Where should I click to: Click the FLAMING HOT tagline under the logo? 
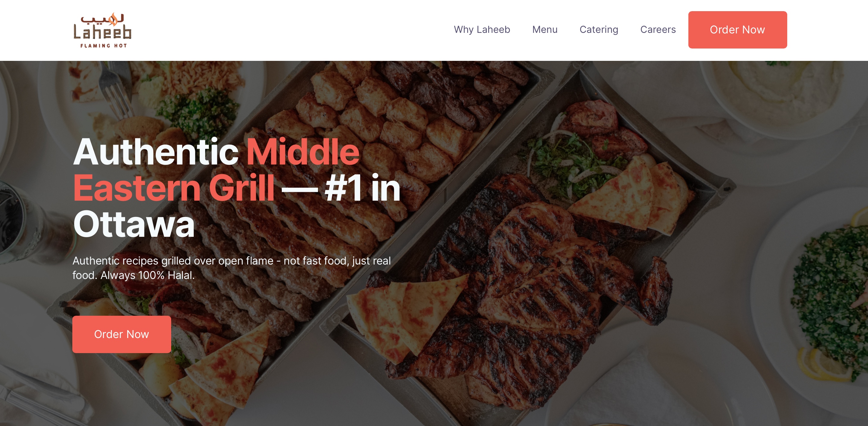(103, 45)
